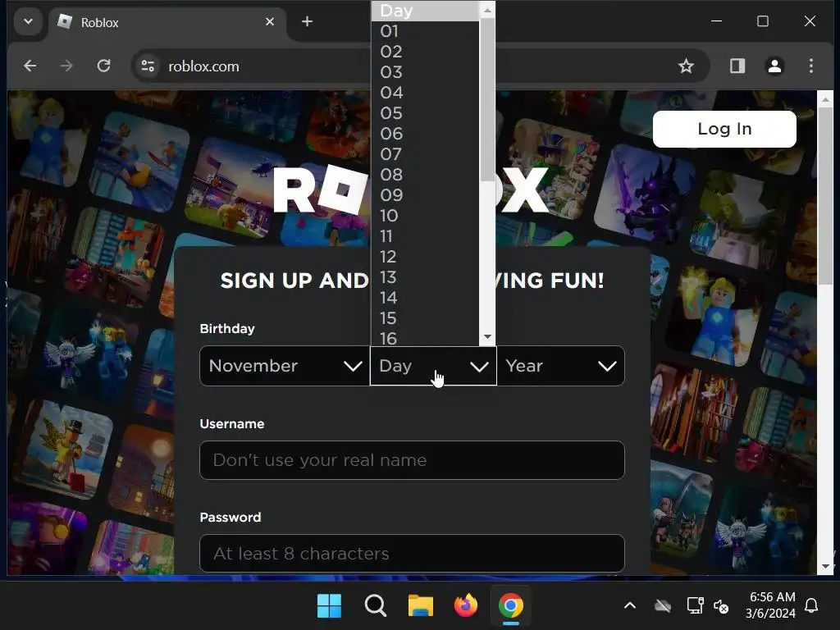Click the page vertical scrollbar thumb

coord(825,196)
